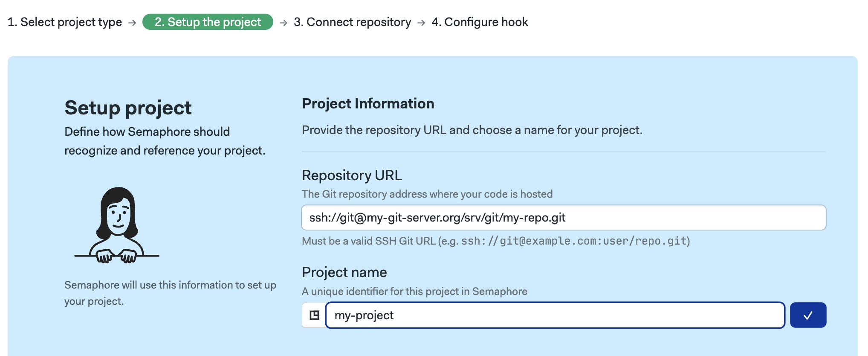Click 'A unique identifier for this project' text
The height and width of the screenshot is (356, 868).
coord(414,292)
